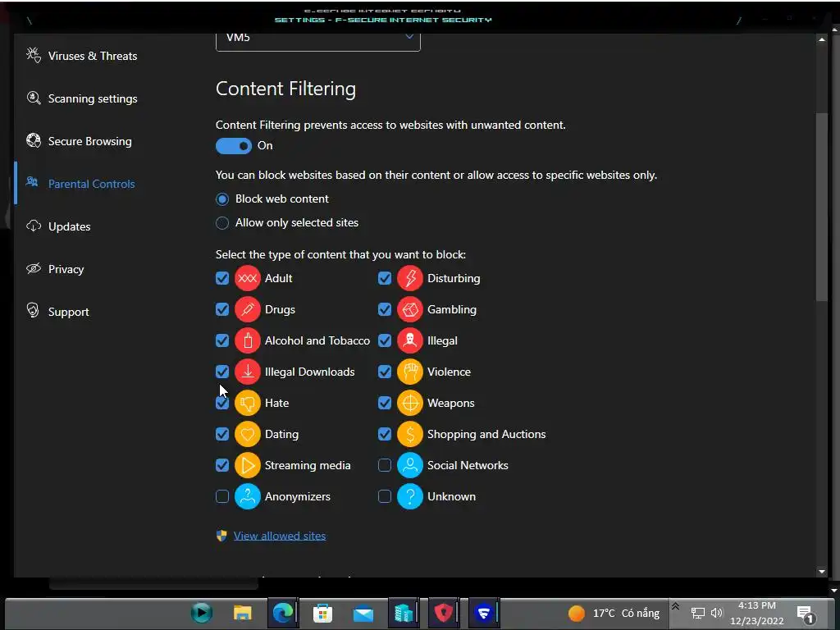Viewport: 840px width, 630px height.
Task: Check the Social Networks checkbox
Action: pyautogui.click(x=385, y=465)
